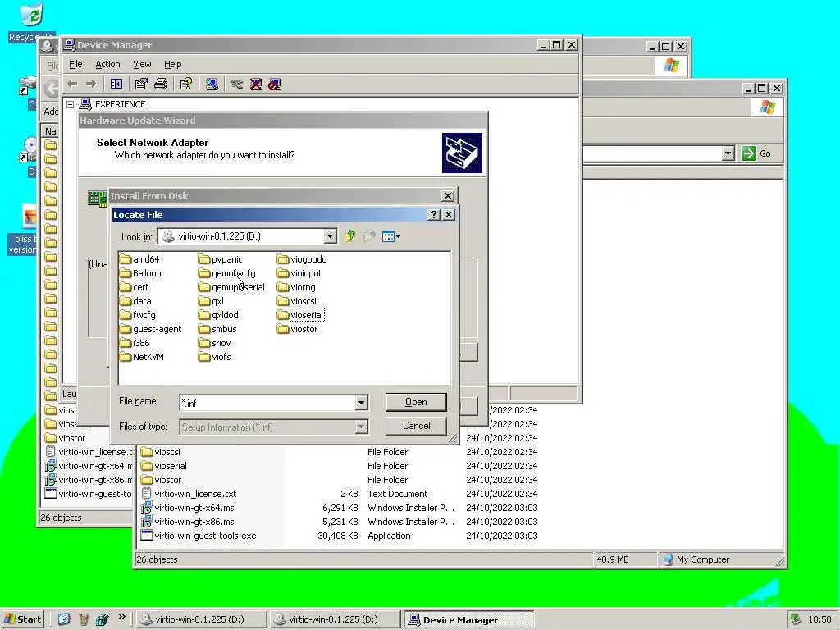Screen dimensions: 840x630
Task: Switch to first virtio-win-0.1.225 taskbar button
Action: tap(201, 620)
